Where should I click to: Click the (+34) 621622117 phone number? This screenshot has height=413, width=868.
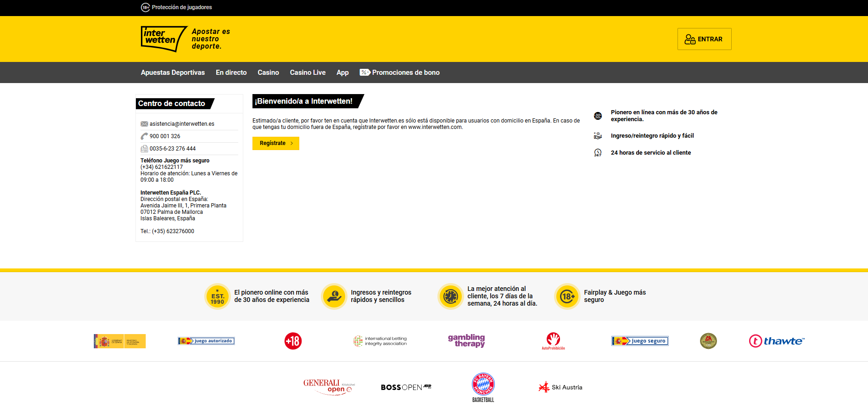(162, 167)
